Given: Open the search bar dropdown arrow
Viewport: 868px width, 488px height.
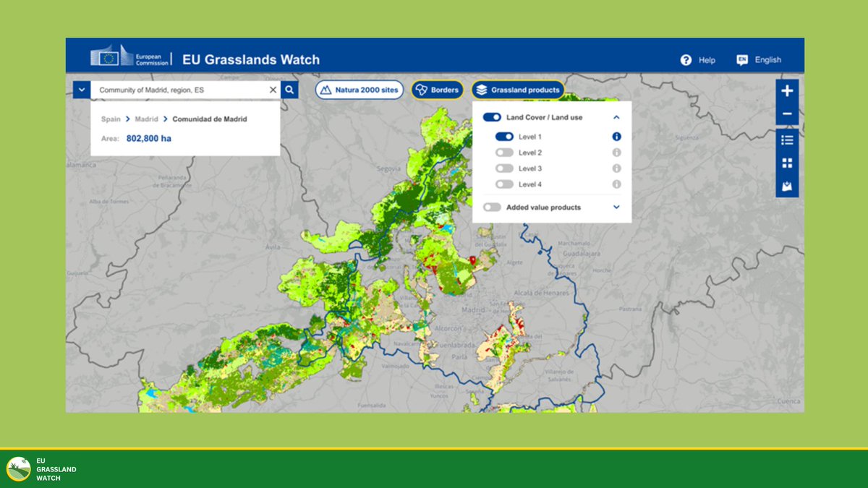Looking at the screenshot, I should tap(82, 90).
